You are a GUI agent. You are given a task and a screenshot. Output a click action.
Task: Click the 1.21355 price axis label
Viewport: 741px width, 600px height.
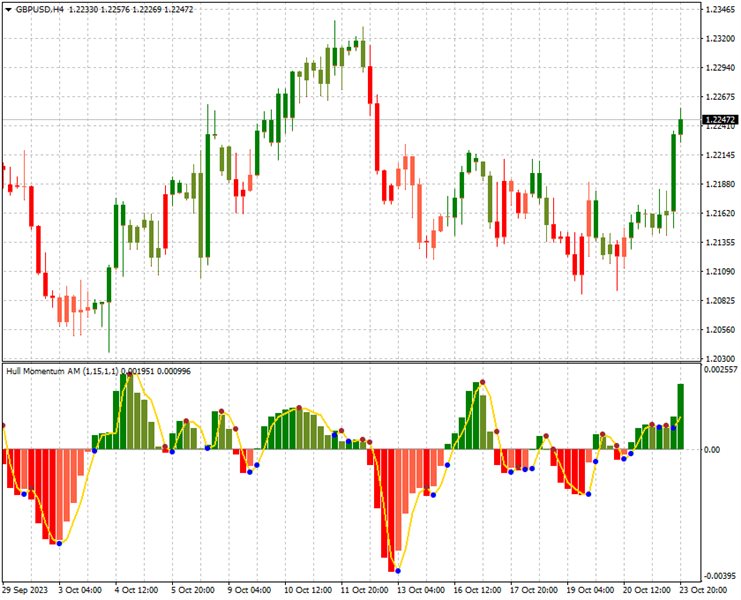tap(720, 242)
